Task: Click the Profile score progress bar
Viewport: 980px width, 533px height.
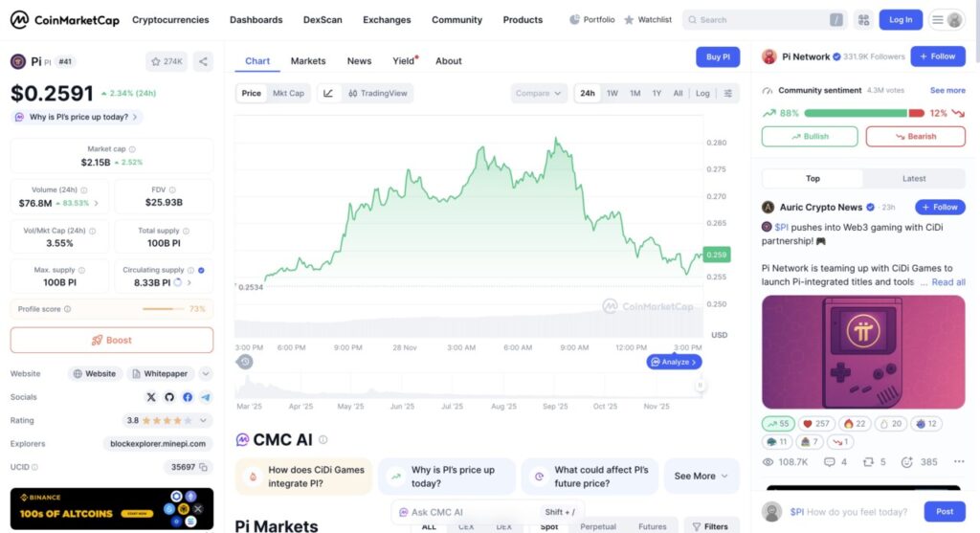Action: pyautogui.click(x=163, y=309)
